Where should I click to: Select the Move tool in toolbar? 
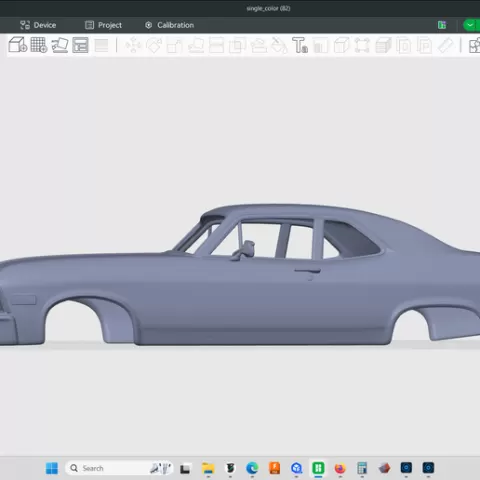click(x=133, y=45)
